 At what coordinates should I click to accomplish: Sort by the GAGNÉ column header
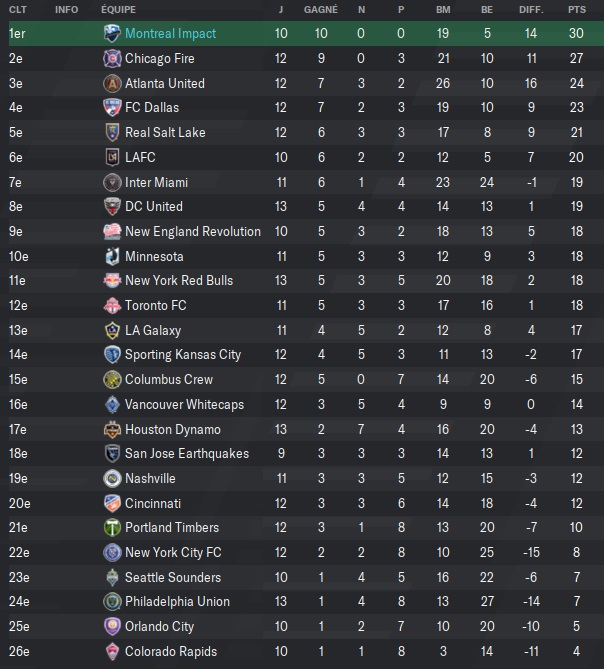pos(321,10)
